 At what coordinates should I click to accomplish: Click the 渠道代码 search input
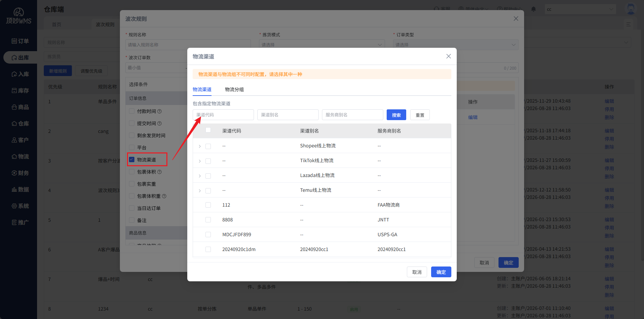[x=223, y=115]
